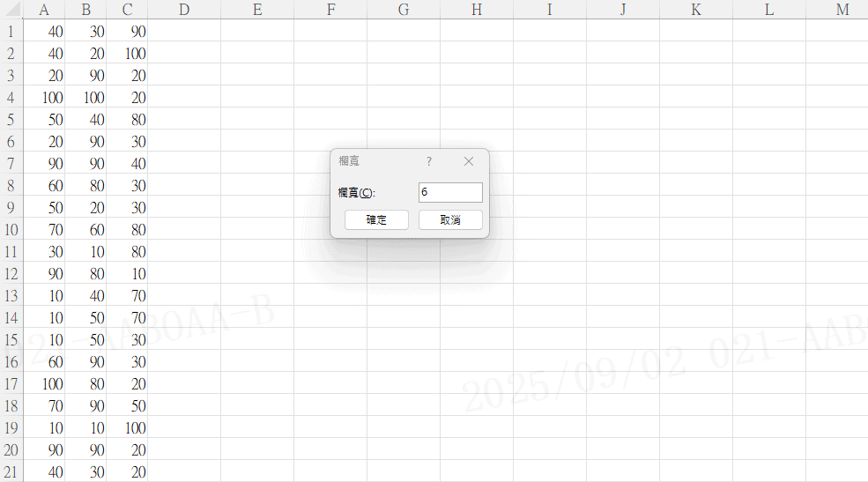Click cell B13 containing 40

point(85,295)
